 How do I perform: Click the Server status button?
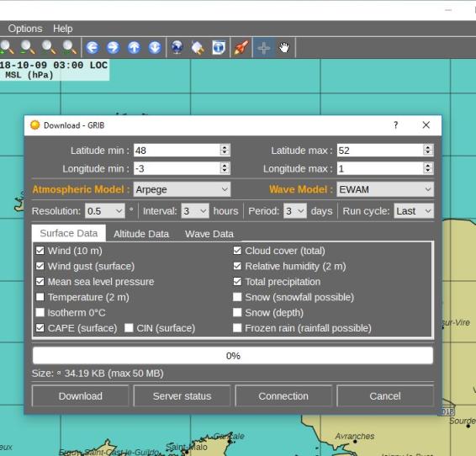[182, 396]
